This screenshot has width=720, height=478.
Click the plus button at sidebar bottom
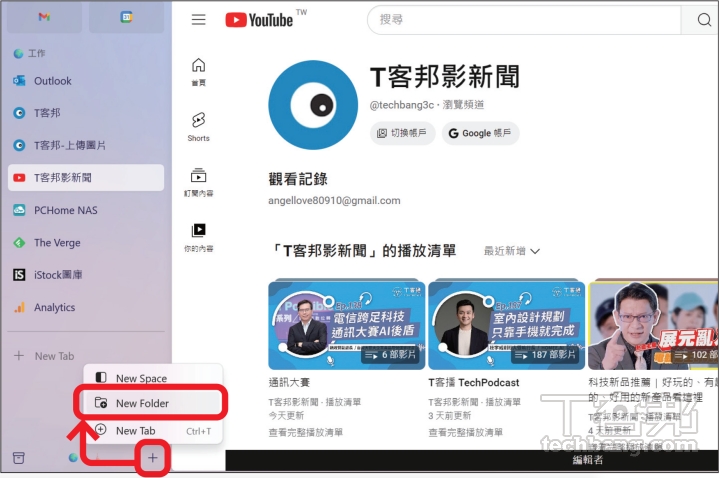pos(152,458)
